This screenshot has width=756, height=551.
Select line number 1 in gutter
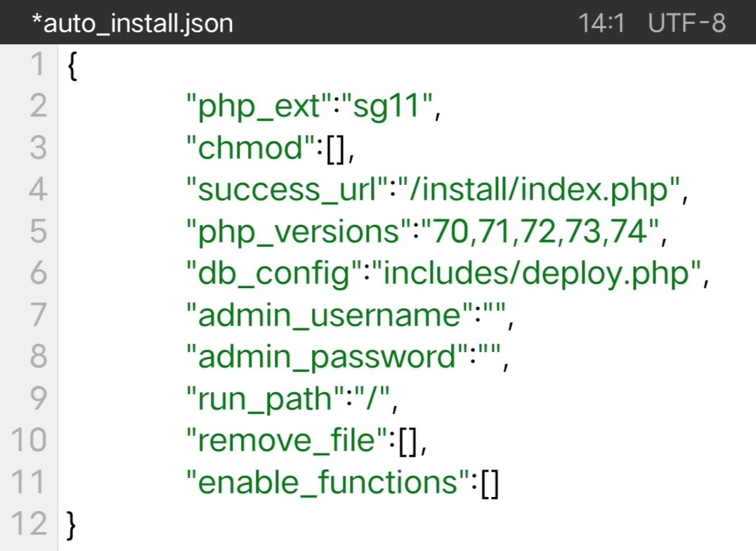[x=38, y=64]
